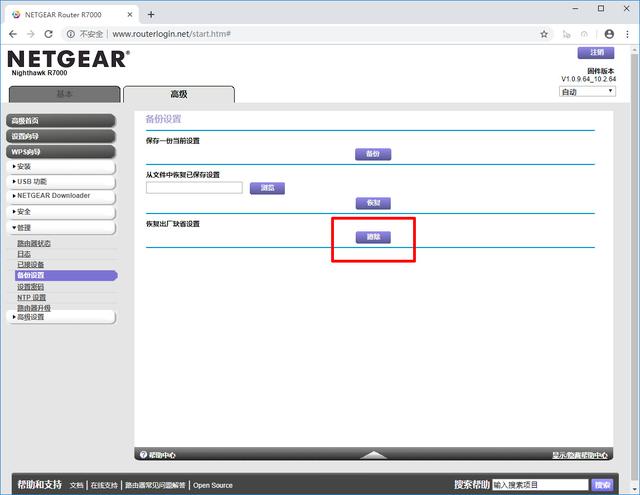This screenshot has height=495, width=640.
Task: Expand the 安装 sidebar section
Action: click(x=61, y=166)
